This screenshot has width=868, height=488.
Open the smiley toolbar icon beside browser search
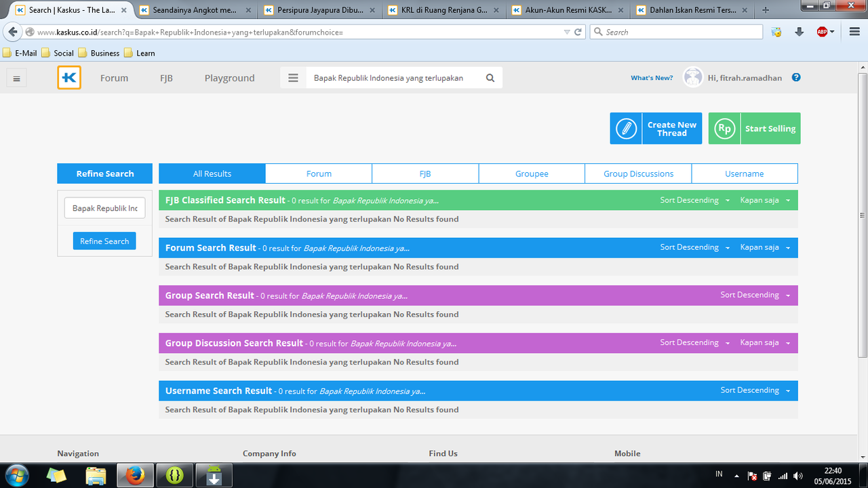[x=777, y=32]
